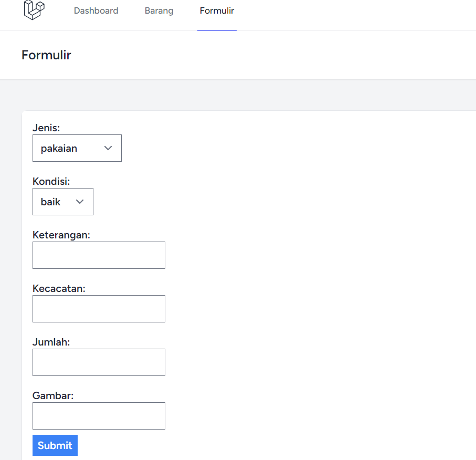Click the Kecacatan input box
The height and width of the screenshot is (460, 476).
(99, 309)
